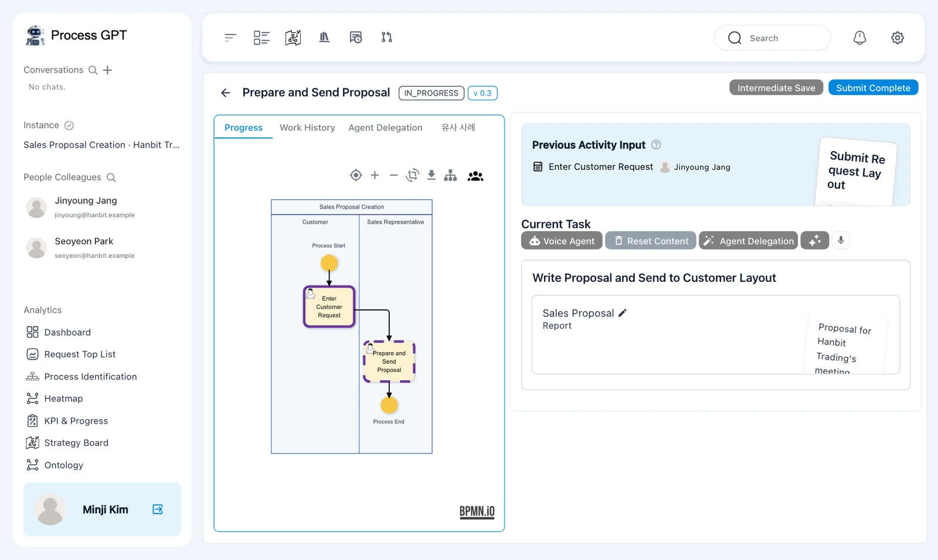Zoom in the BPMN diagram
The width and height of the screenshot is (938, 560).
tap(375, 175)
